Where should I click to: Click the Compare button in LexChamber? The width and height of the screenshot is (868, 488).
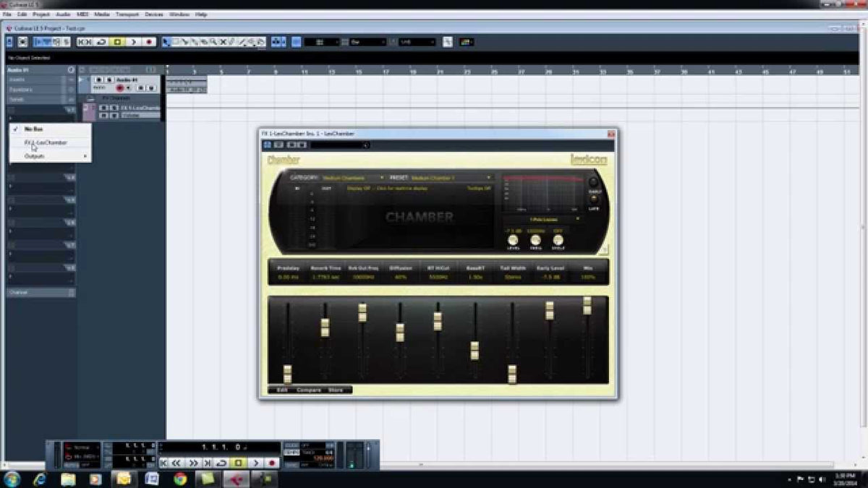(309, 390)
